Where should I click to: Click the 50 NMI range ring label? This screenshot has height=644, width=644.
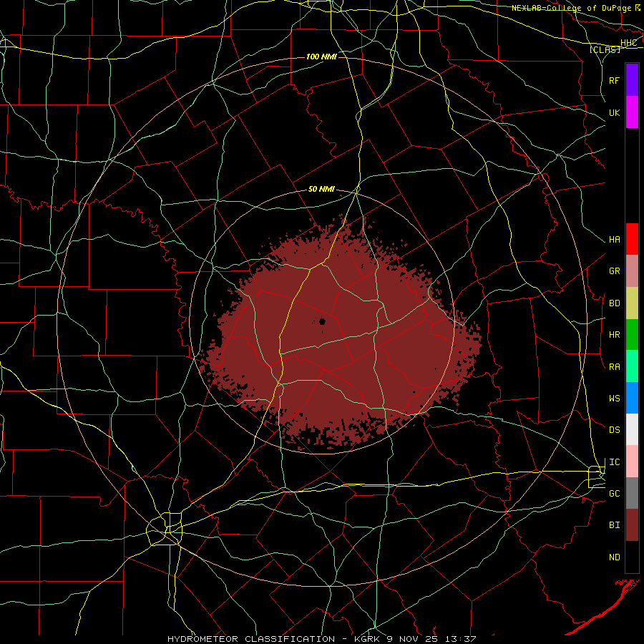(x=321, y=190)
